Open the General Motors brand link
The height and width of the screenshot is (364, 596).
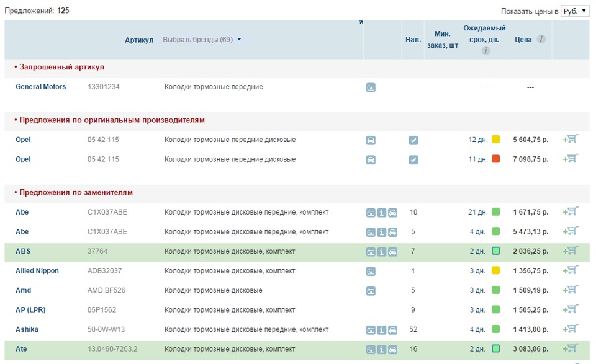point(40,87)
